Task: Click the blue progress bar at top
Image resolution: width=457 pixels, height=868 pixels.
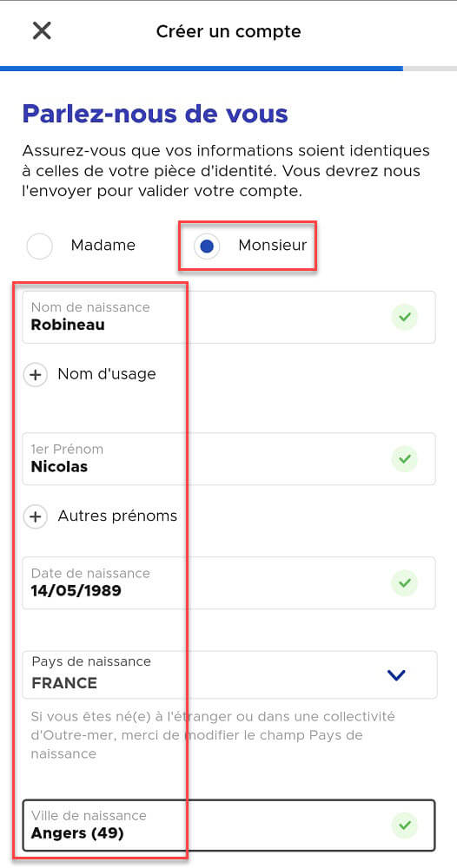Action: point(202,69)
